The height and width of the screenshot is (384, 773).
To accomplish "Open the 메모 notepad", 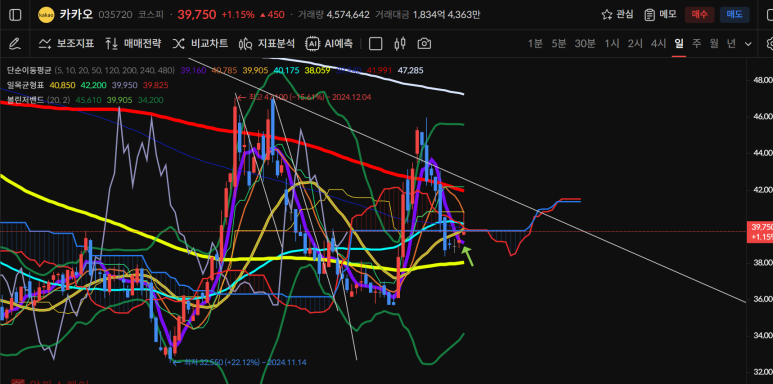I will [661, 15].
